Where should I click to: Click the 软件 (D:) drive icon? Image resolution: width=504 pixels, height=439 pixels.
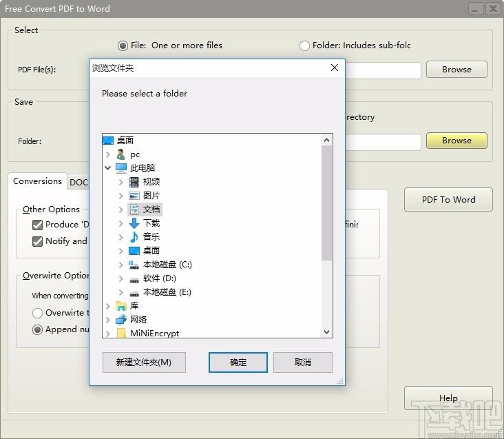(x=134, y=279)
